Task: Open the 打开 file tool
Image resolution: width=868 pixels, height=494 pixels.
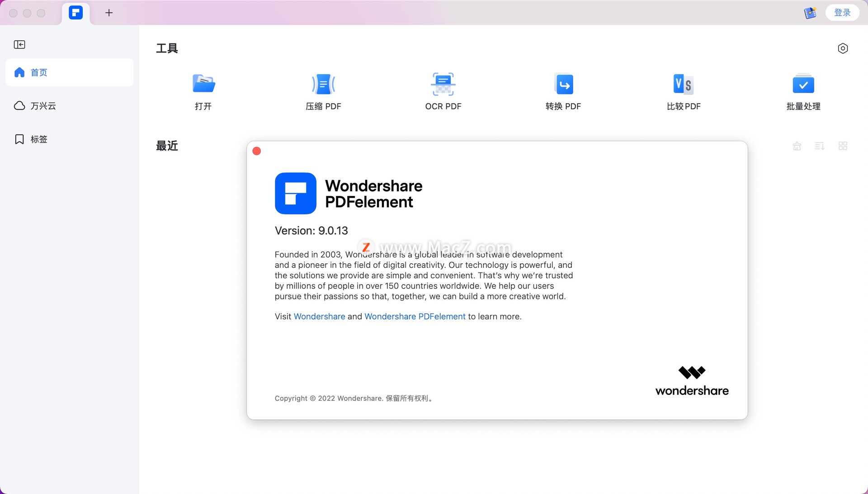Action: coord(203,91)
